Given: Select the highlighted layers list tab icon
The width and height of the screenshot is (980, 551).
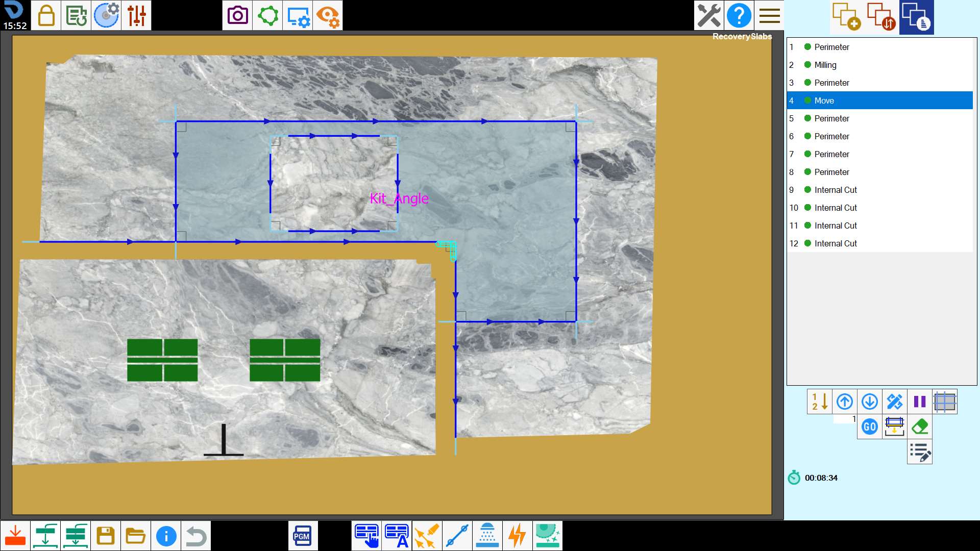Looking at the screenshot, I should click(x=917, y=17).
